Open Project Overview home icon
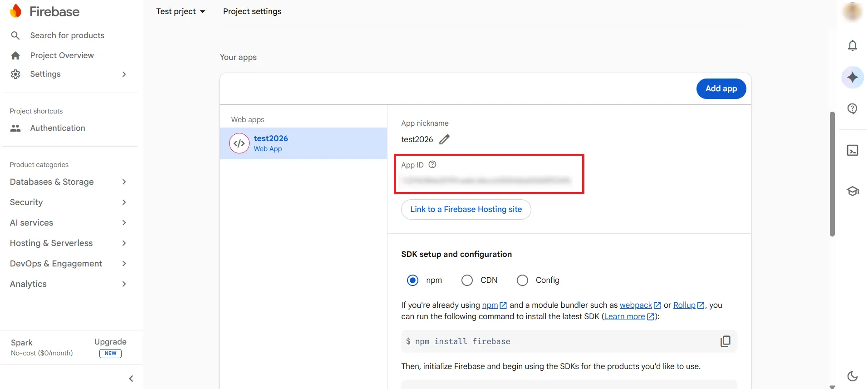This screenshot has height=389, width=868. [x=15, y=55]
